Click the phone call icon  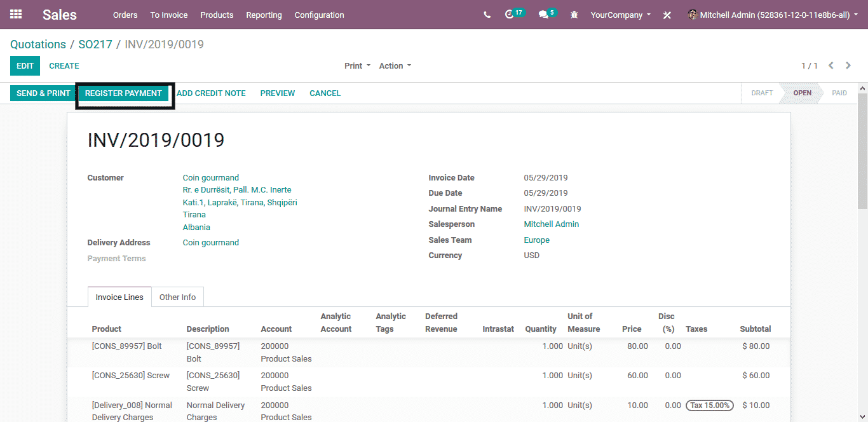[x=487, y=15]
